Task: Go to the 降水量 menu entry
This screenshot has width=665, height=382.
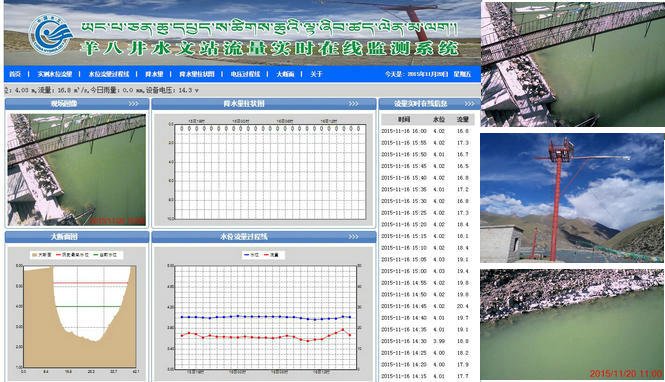Action: pyautogui.click(x=154, y=74)
